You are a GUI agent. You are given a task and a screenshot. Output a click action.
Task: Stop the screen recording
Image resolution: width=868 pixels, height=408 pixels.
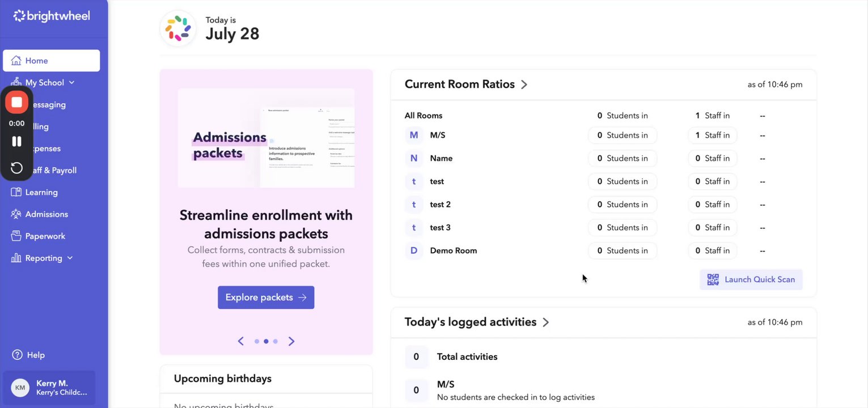pyautogui.click(x=16, y=103)
